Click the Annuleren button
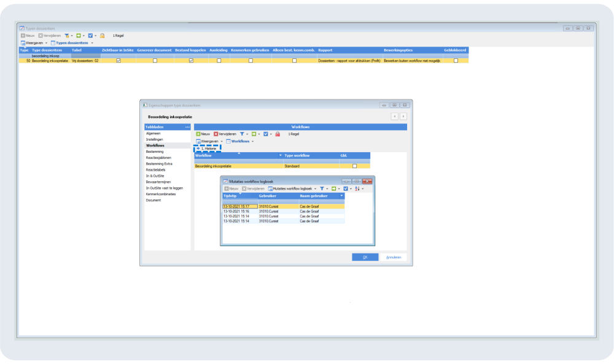 (x=394, y=257)
